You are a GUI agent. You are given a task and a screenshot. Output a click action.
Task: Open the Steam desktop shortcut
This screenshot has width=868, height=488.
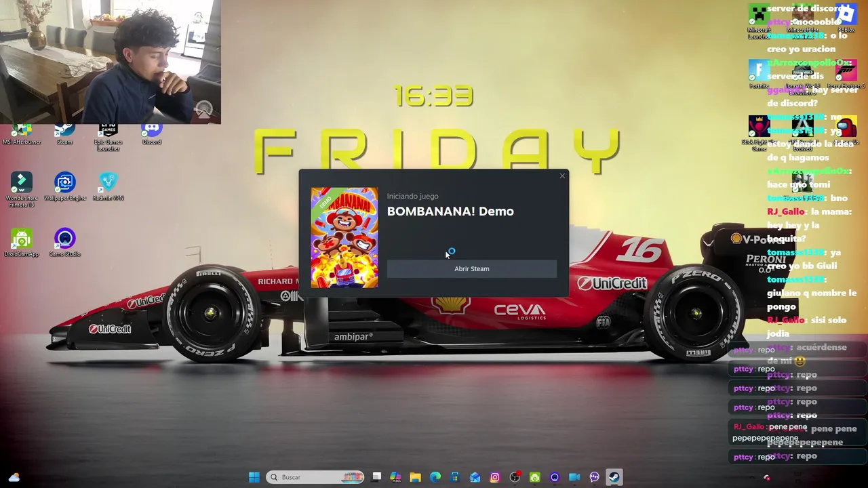(x=64, y=134)
